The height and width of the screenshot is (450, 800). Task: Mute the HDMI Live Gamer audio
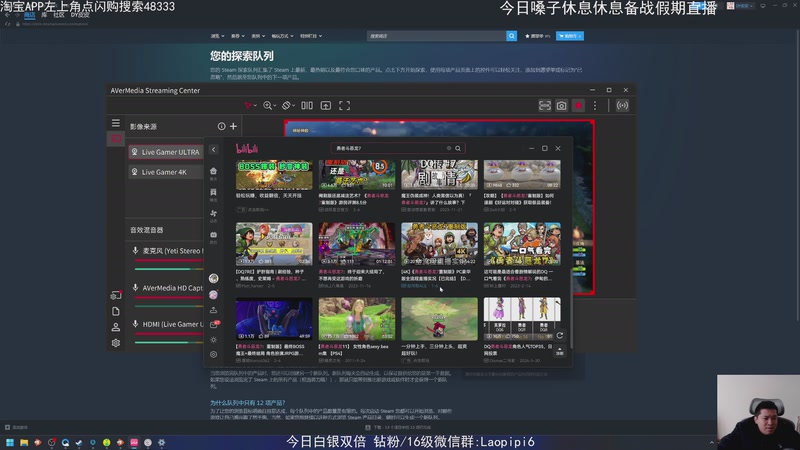click(135, 324)
